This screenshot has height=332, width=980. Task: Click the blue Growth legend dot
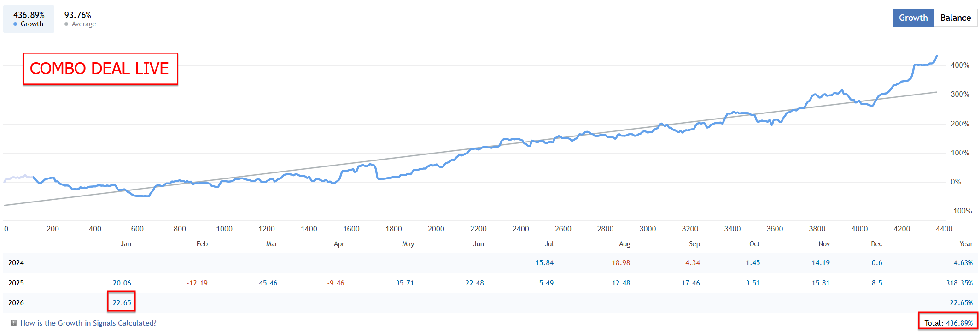(x=15, y=24)
